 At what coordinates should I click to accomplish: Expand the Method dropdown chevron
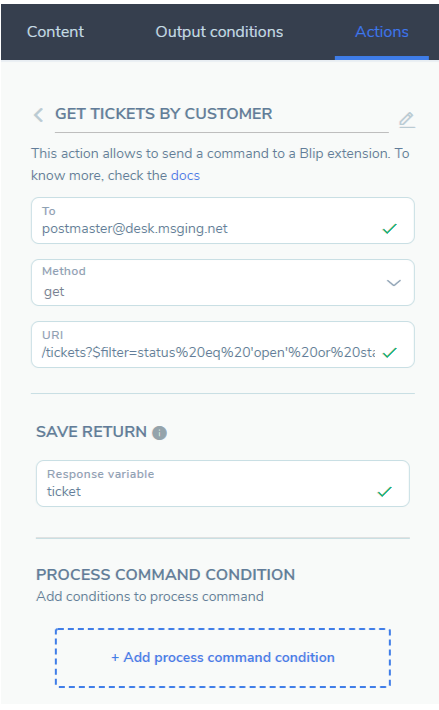(394, 283)
